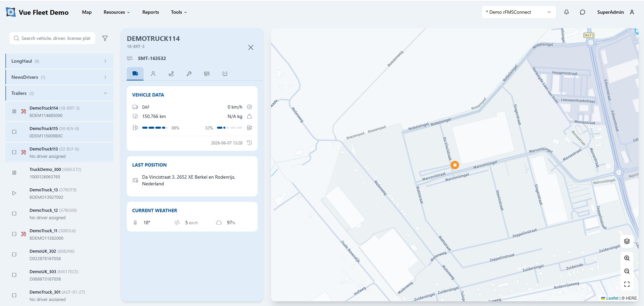Viewport: 644px width, 306px height.
Task: Select DemoTruck_301 in the vehicle list
Action: click(59, 295)
